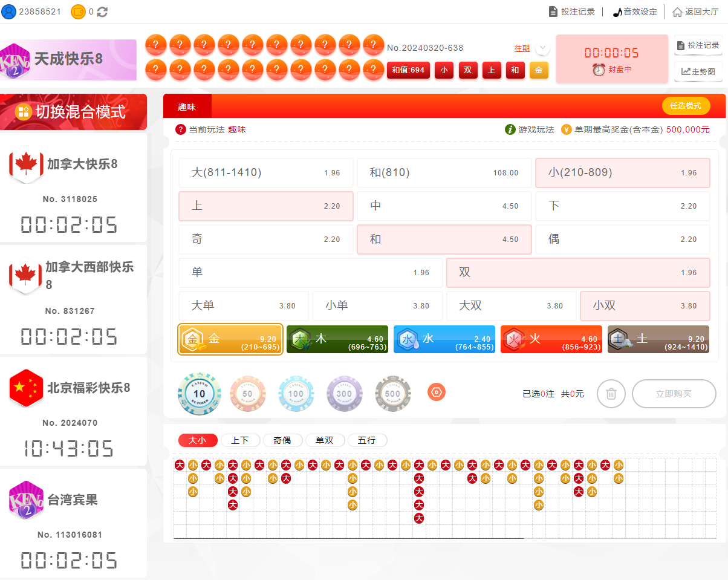Toggle the 小(210-809) bet selection
Viewport: 728px width, 580px height.
click(x=622, y=172)
